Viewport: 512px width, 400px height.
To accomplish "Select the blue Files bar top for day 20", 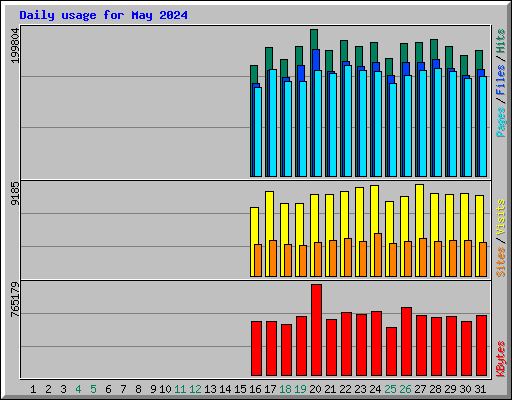I will (x=317, y=60).
